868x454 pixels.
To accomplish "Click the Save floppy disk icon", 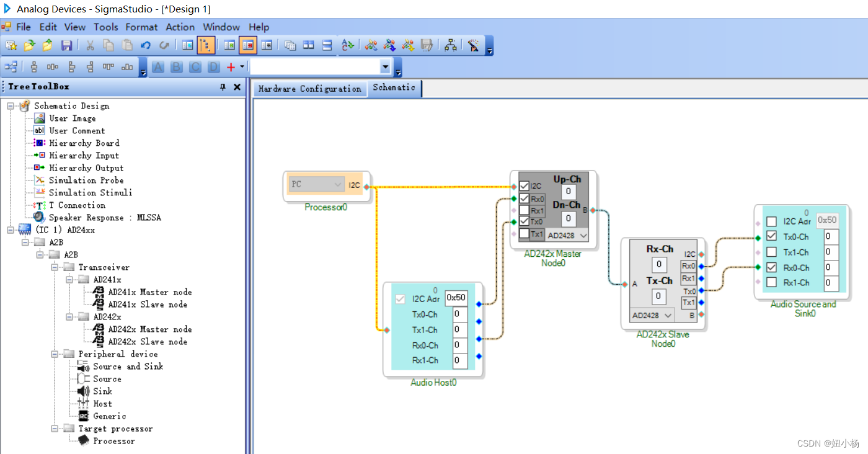I will click(x=66, y=45).
